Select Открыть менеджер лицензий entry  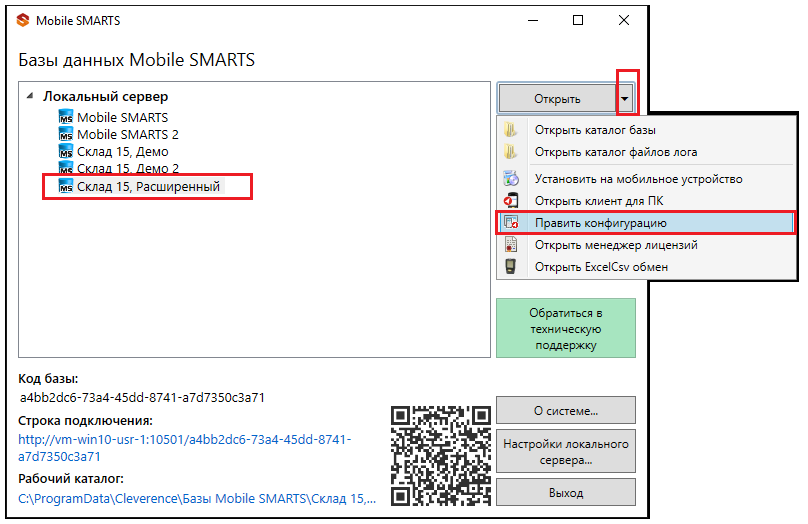(x=646, y=245)
